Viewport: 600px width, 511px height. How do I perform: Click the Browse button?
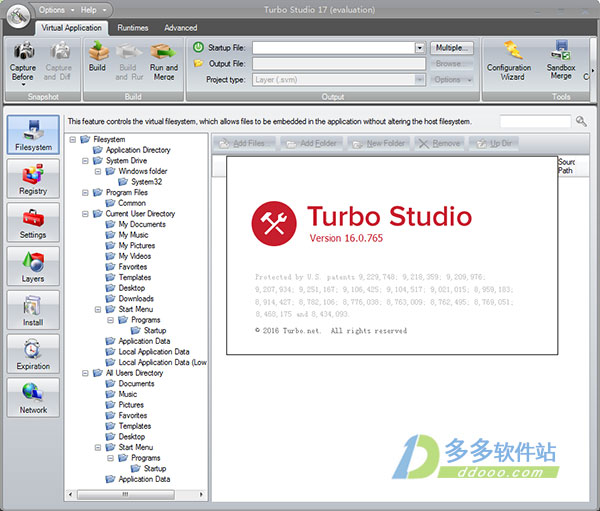click(452, 64)
